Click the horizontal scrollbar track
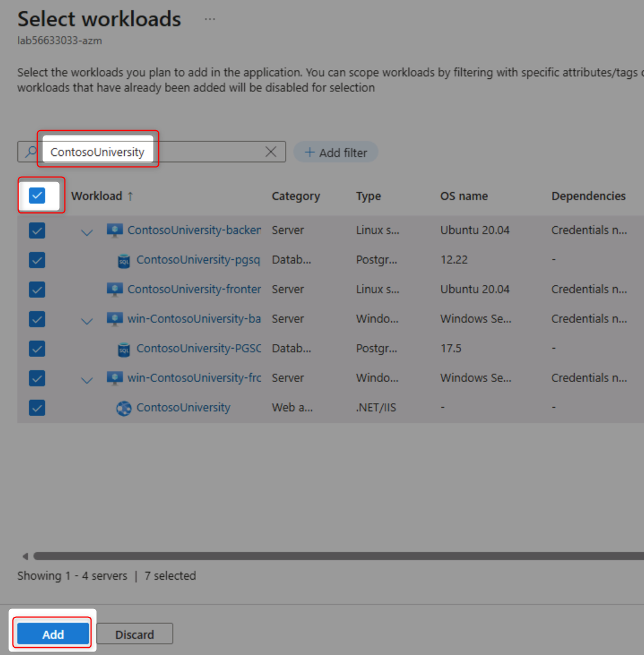This screenshot has width=644, height=655. tap(339, 556)
